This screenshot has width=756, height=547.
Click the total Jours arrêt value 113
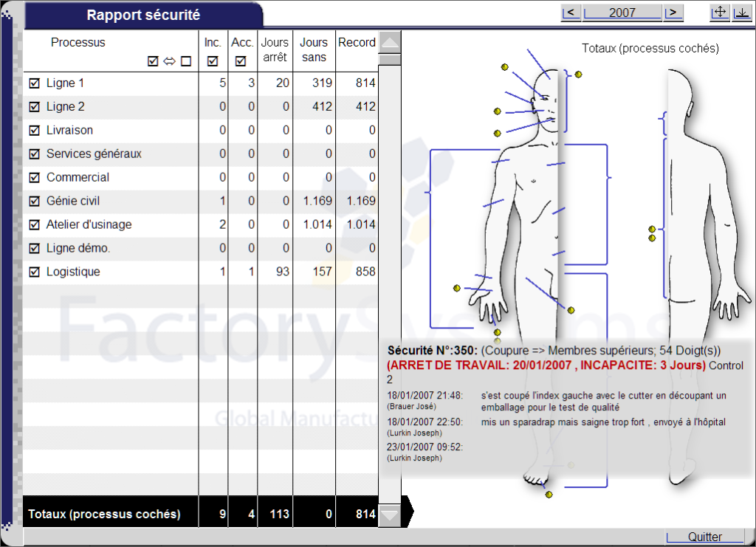point(280,515)
